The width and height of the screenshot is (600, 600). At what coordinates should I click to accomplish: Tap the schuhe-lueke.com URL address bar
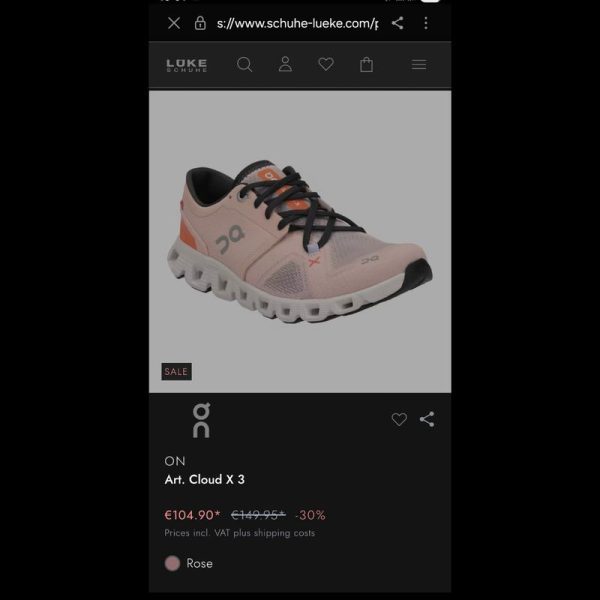pyautogui.click(x=297, y=23)
